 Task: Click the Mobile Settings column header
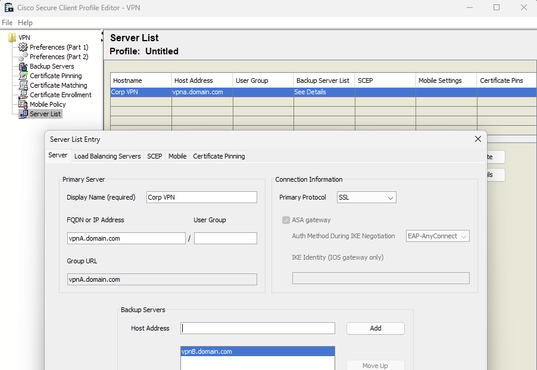[446, 81]
